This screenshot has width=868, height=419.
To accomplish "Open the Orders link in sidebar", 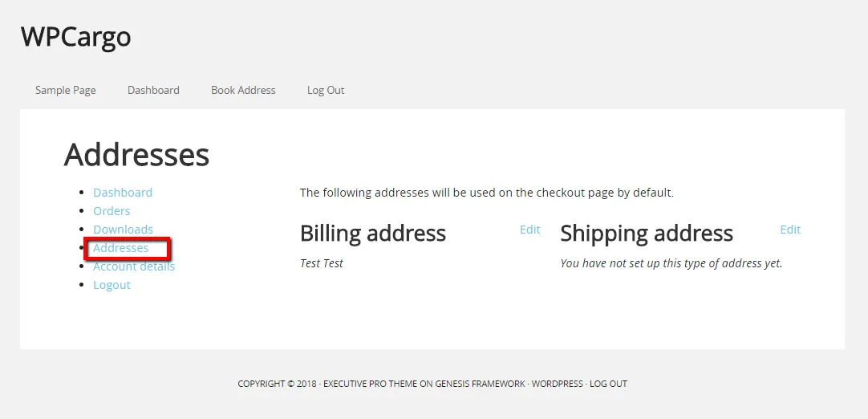I will coord(112,211).
